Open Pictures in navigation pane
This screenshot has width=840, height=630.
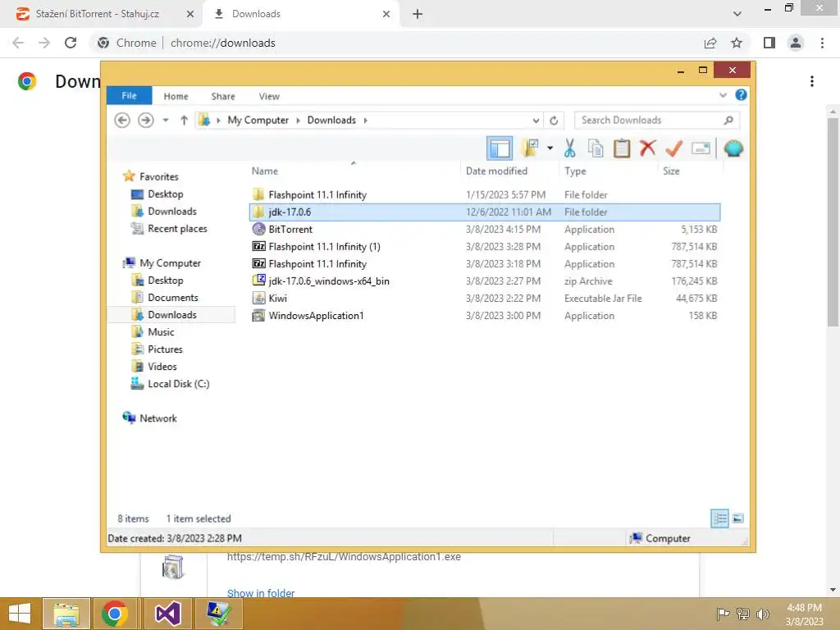165,349
